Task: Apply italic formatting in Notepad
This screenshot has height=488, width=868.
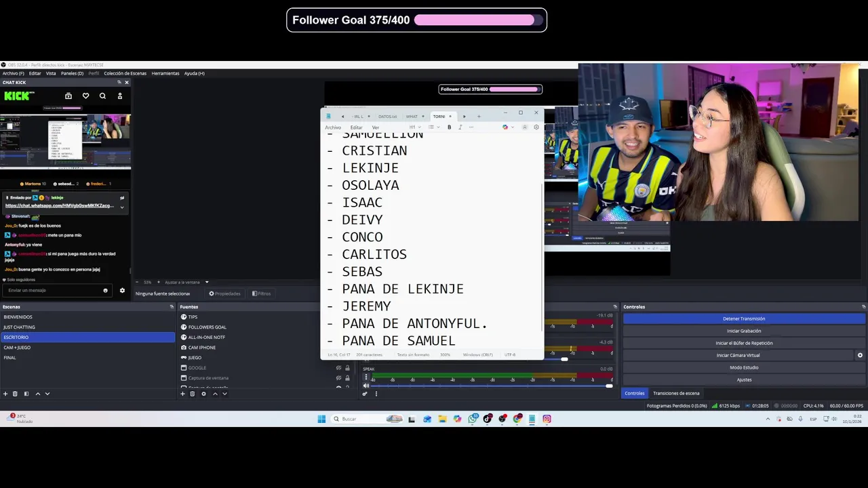Action: (x=460, y=127)
